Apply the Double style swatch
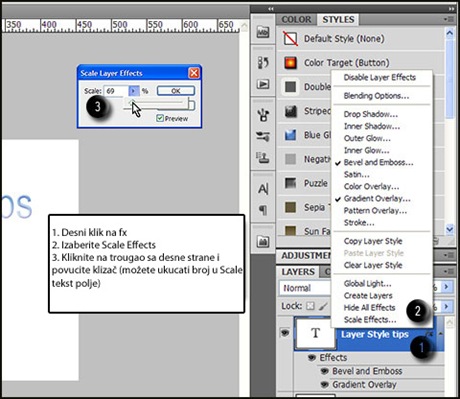The height and width of the screenshot is (399, 460). coord(290,87)
